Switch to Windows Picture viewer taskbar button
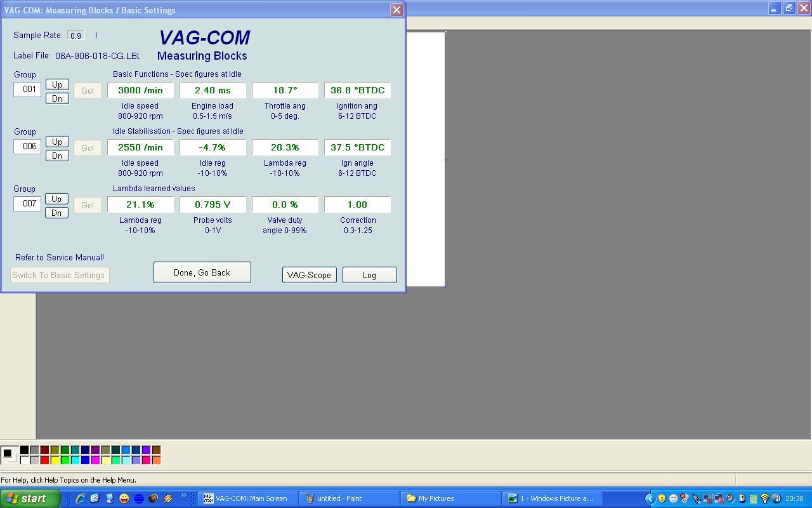This screenshot has width=812, height=508. 553,498
